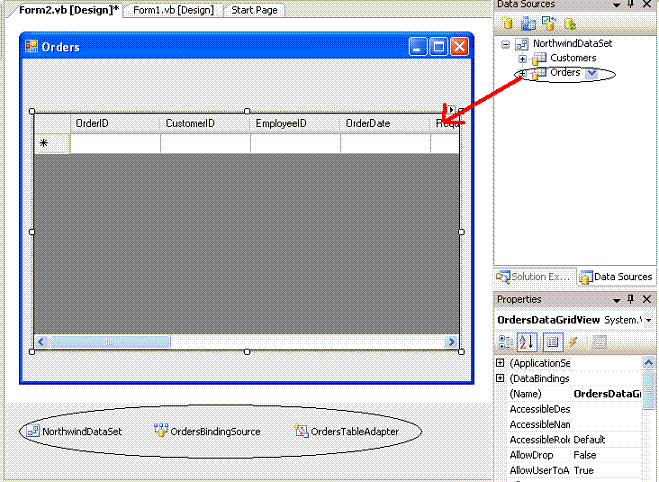Switch to Data Sources bottom tab
Screen dimensions: 659x482
click(x=616, y=277)
